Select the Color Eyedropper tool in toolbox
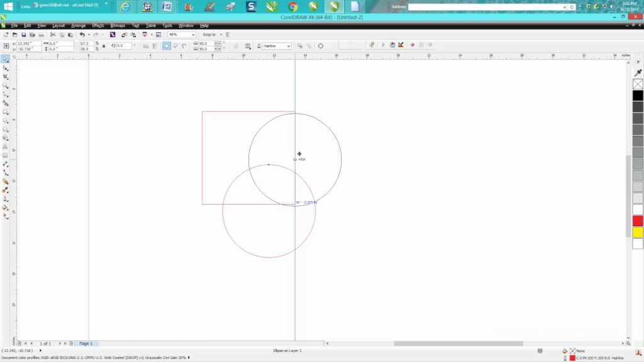The height and width of the screenshot is (362, 644). coord(5,190)
